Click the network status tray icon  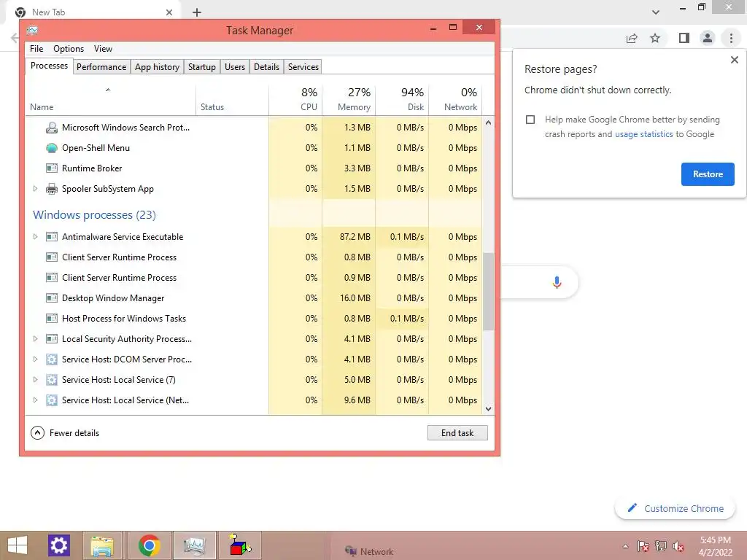pyautogui.click(x=661, y=546)
